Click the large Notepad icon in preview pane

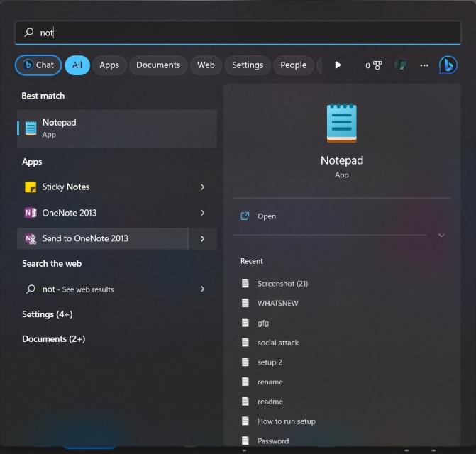point(341,123)
